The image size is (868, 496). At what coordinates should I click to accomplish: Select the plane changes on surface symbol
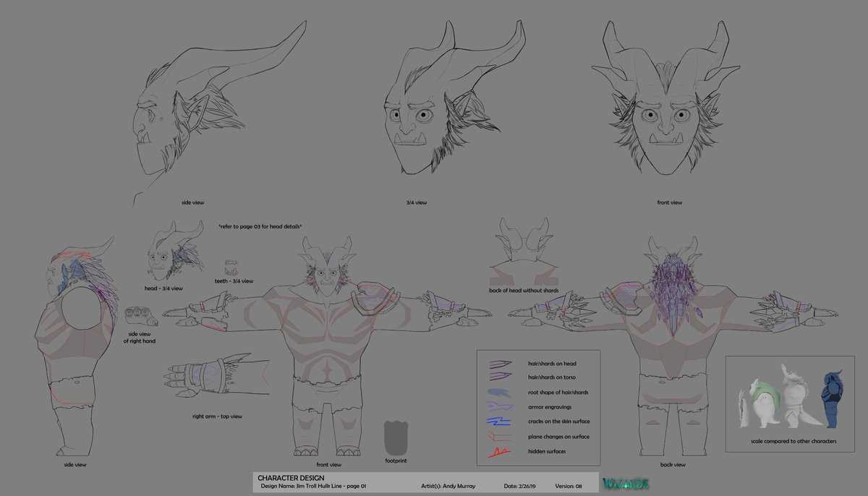[x=501, y=436]
